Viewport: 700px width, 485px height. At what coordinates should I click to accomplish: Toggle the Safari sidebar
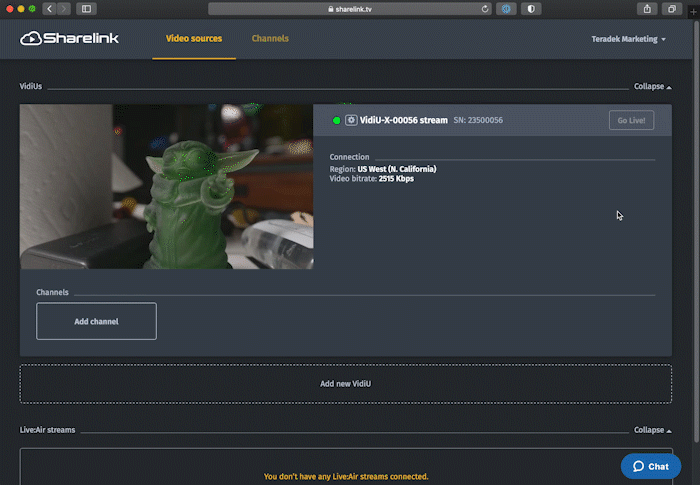click(86, 9)
